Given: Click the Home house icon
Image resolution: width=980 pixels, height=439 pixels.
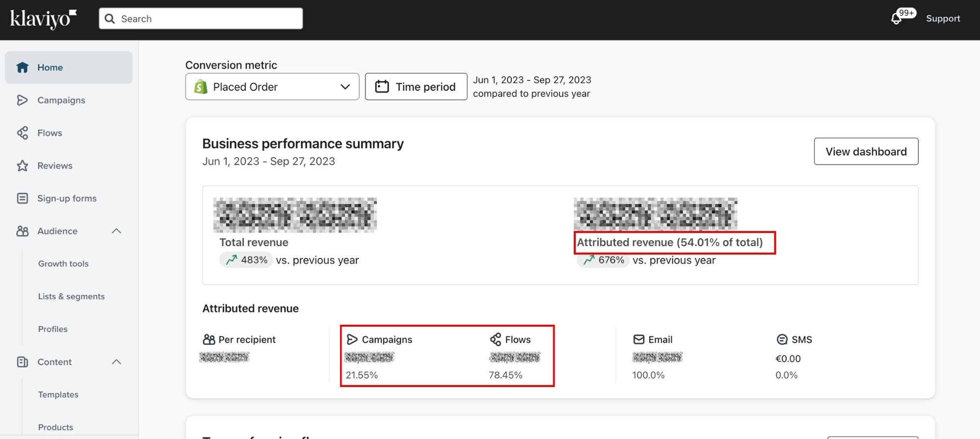Looking at the screenshot, I should (22, 67).
